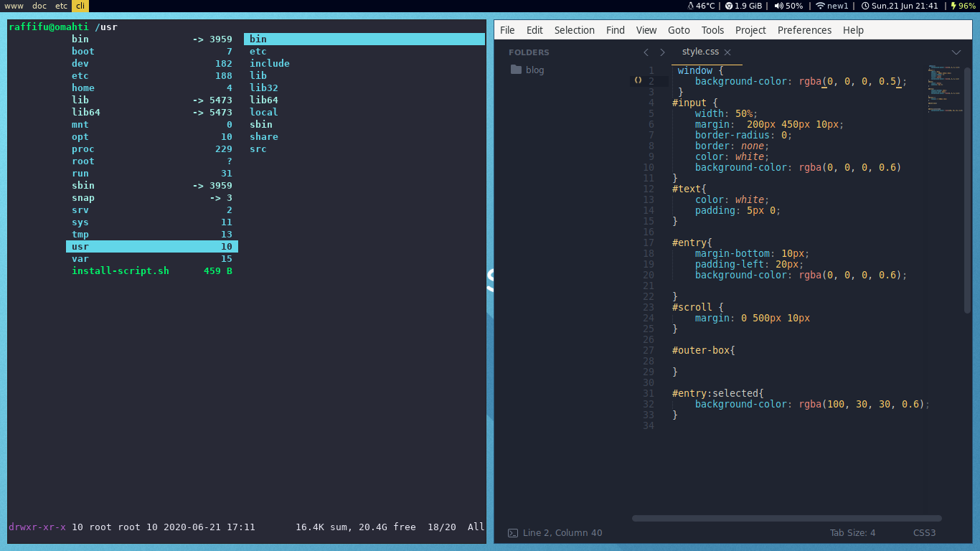Change the CSS3 syntax selector
The image size is (980, 551).
[924, 533]
